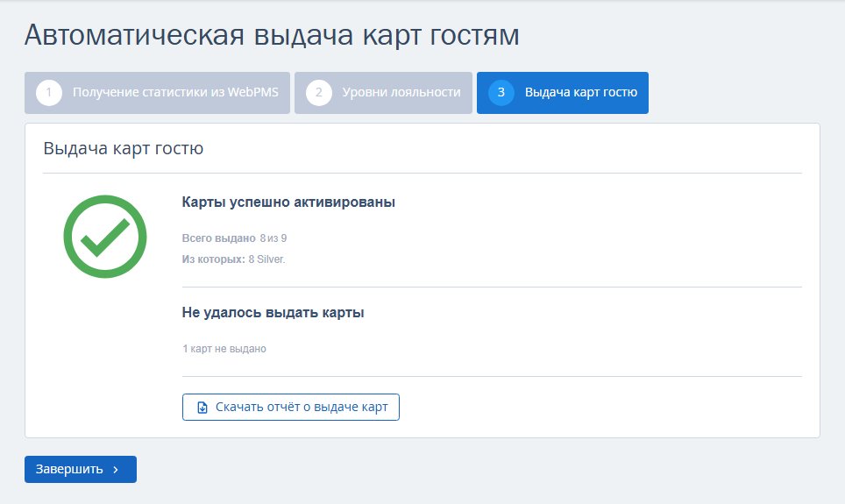Click the heading Не удалось выдать карты
This screenshot has height=504, width=845.
click(x=273, y=313)
